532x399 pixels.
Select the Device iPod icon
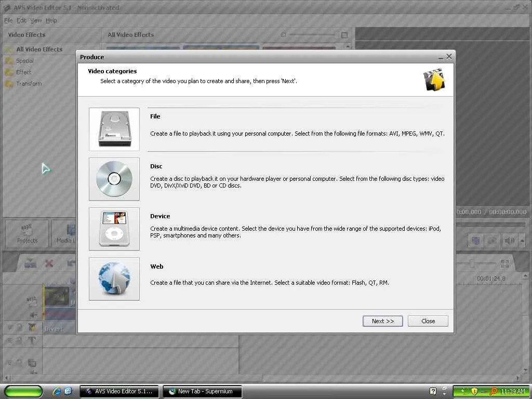pos(114,229)
